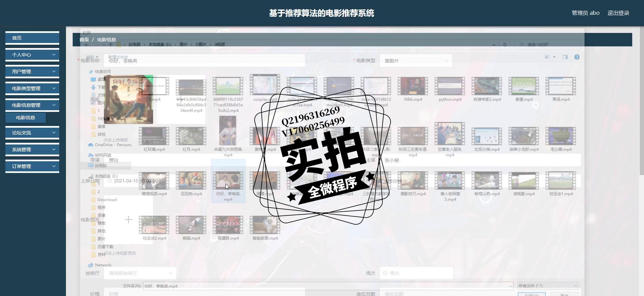Screen dimensions: 644x296
Task: Select the 校运会1.mp4 video file
Action: coord(561,184)
